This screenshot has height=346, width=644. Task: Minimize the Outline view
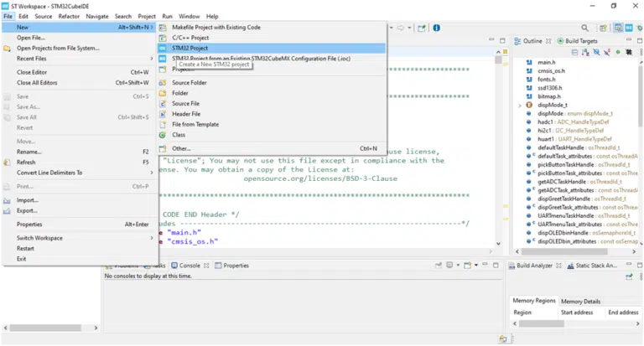628,40
